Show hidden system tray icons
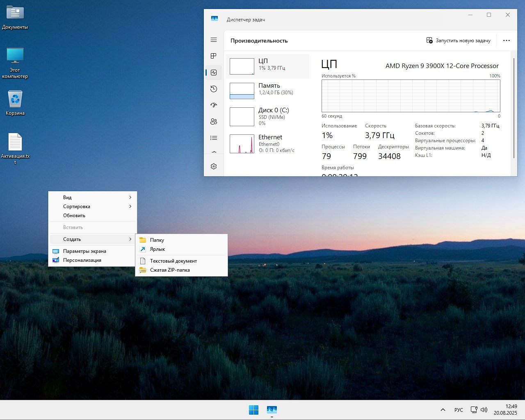This screenshot has width=525, height=420. (x=443, y=410)
